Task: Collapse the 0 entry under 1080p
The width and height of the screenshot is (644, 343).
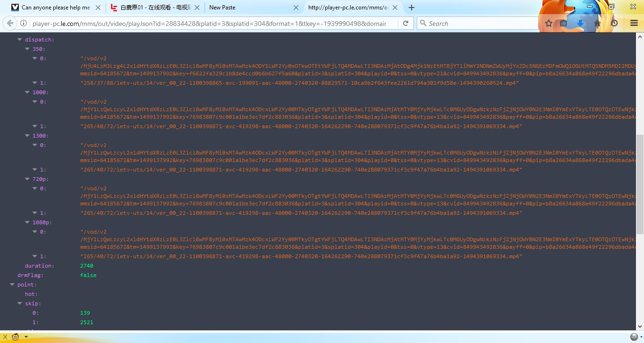Action: pyautogui.click(x=35, y=232)
